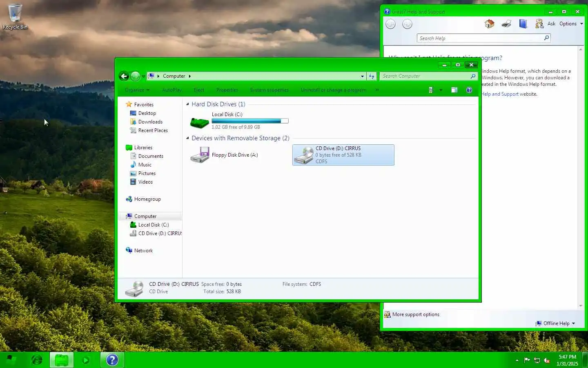Change your view icon in Explorer
Viewport: 588px width, 368px height.
pos(430,90)
